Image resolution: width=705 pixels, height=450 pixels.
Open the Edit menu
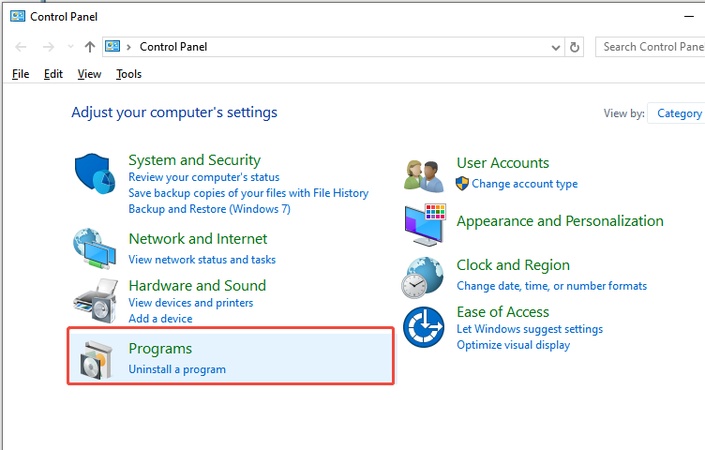[53, 74]
